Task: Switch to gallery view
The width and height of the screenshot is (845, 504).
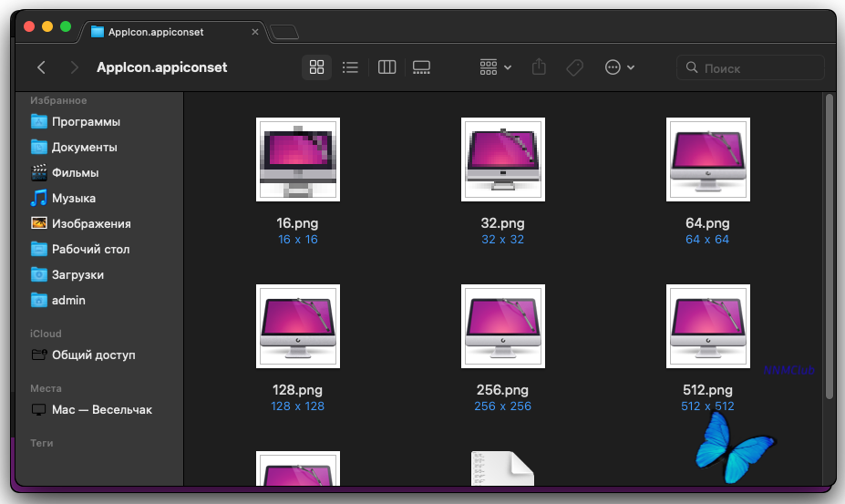Action: click(421, 67)
